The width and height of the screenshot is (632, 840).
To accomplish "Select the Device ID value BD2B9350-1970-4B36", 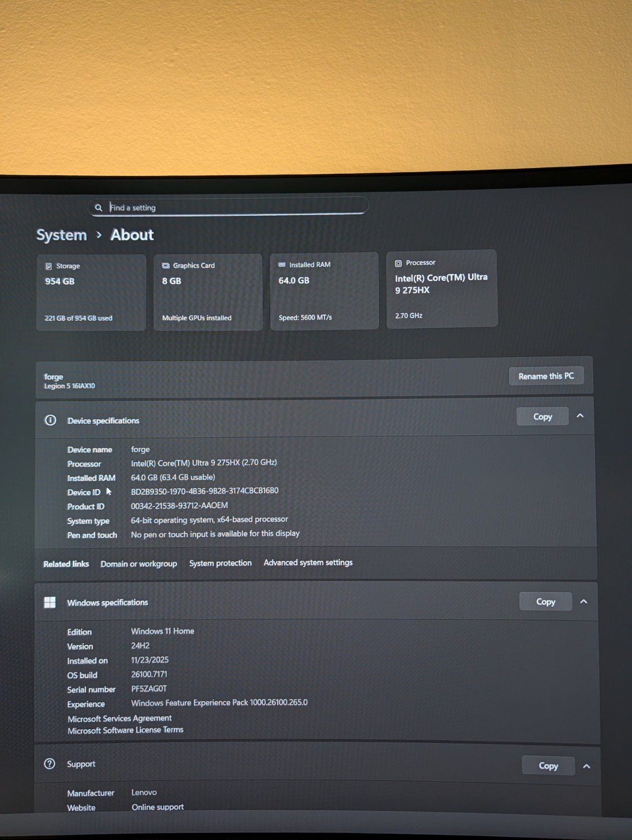I will [205, 491].
